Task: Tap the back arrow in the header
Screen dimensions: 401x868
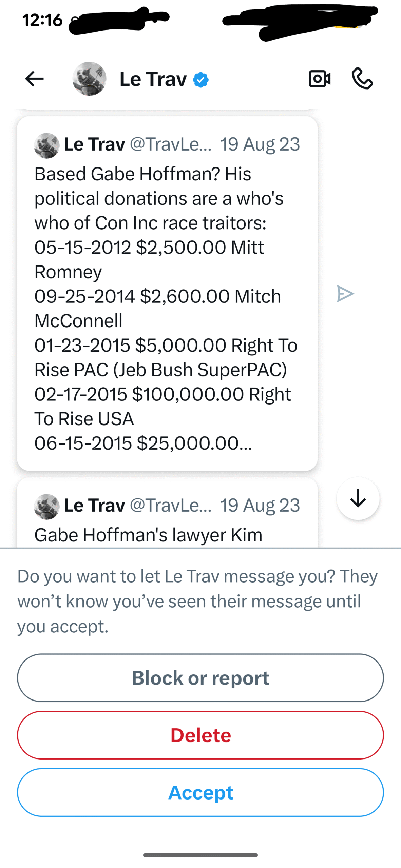Action: (x=34, y=79)
